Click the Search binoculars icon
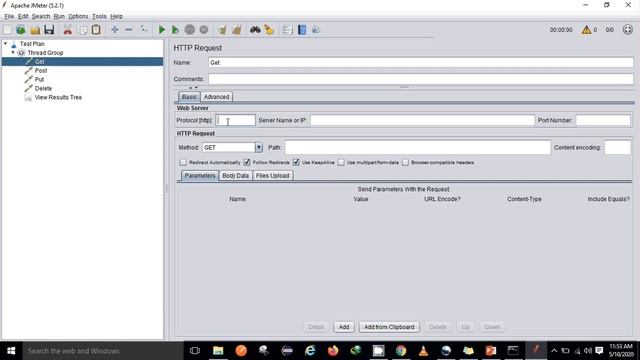The height and width of the screenshot is (360, 640). (255, 30)
